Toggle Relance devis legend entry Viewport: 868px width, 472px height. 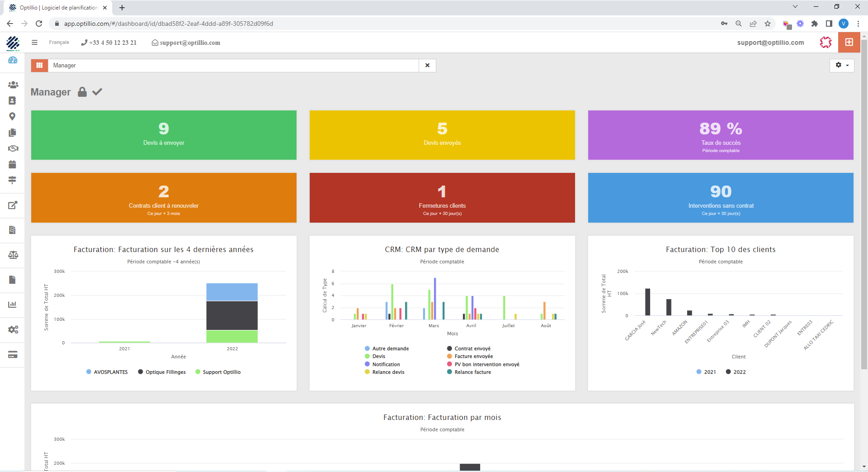pyautogui.click(x=385, y=372)
